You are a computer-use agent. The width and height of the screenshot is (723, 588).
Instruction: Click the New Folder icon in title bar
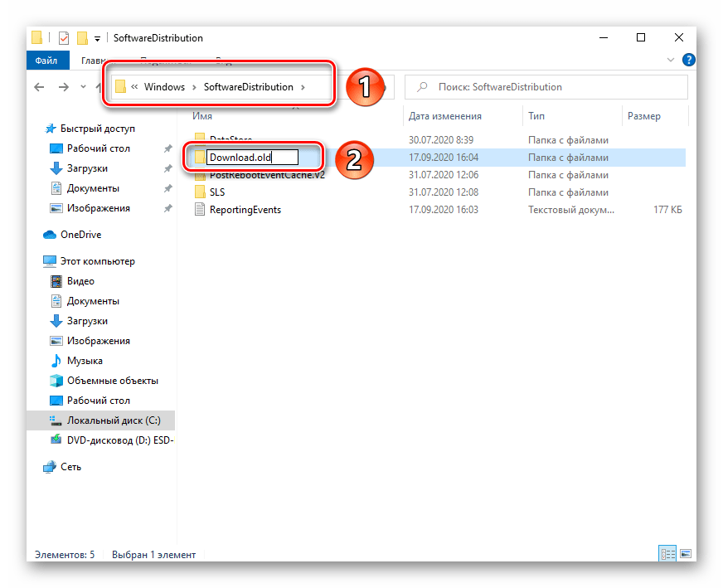(82, 38)
